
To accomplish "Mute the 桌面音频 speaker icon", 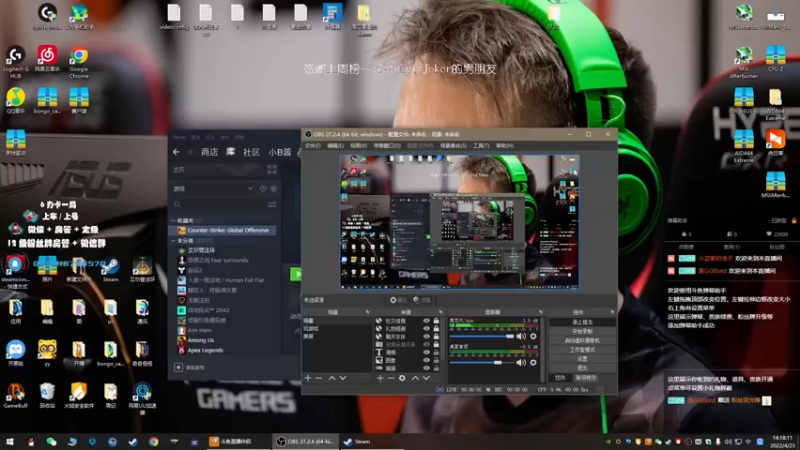I will 520,362.
